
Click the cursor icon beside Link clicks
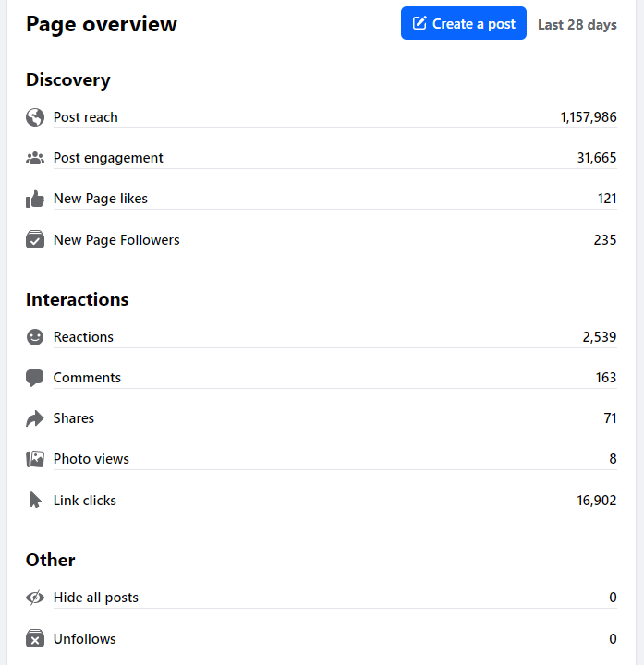(x=36, y=500)
